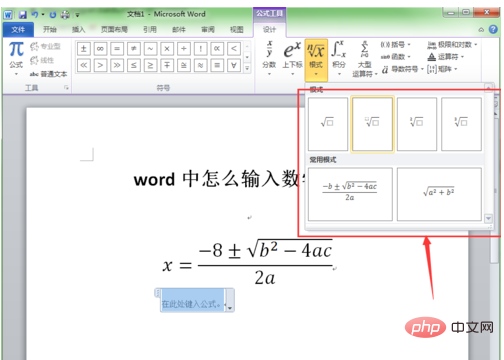Insert the much-greater-than ≫ symbol
Image resolution: width=504 pixels, height=360 pixels.
click(x=117, y=65)
